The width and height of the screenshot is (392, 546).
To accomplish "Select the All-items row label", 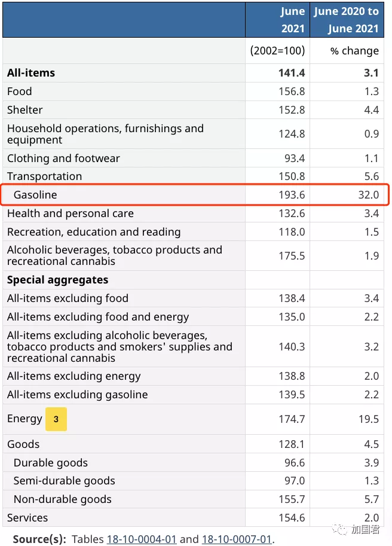I will (x=31, y=73).
